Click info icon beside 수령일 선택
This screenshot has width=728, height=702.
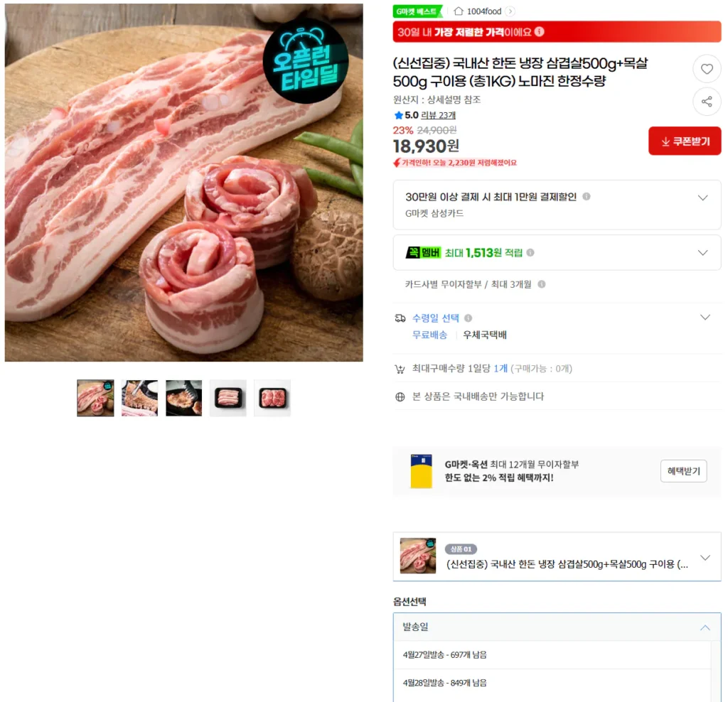(x=468, y=318)
